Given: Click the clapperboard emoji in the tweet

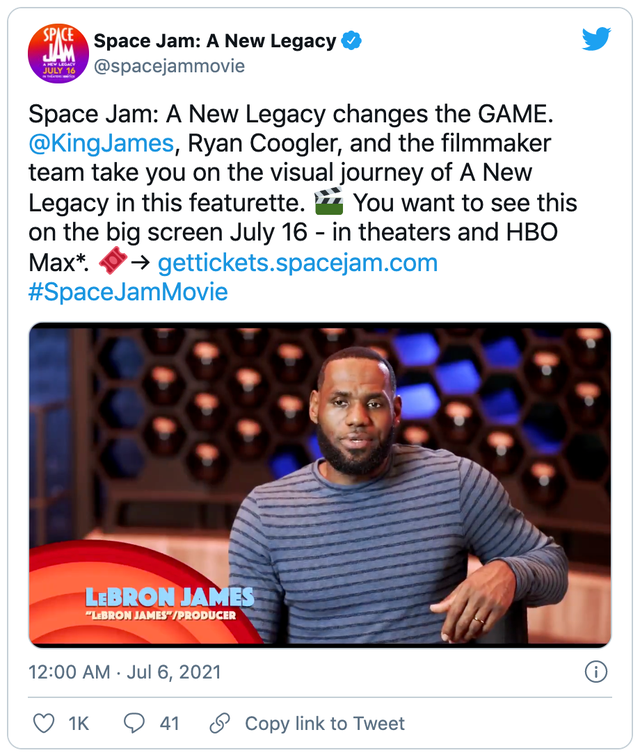Looking at the screenshot, I should pos(329,204).
